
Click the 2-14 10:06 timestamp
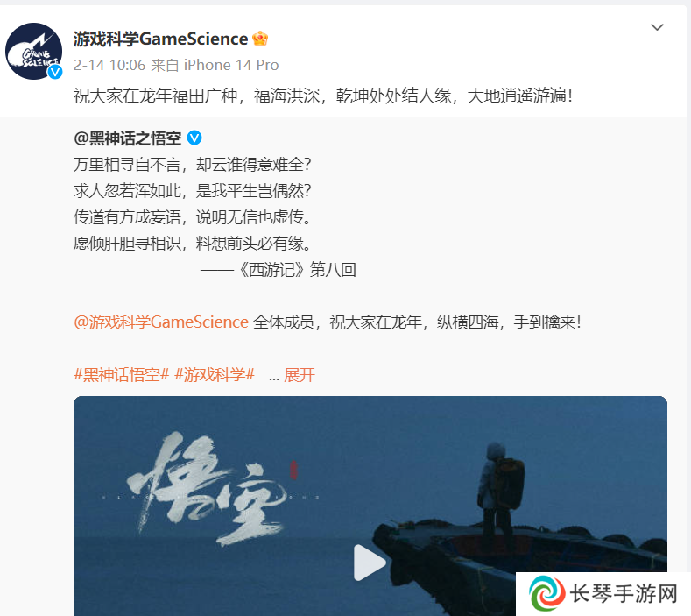click(109, 65)
